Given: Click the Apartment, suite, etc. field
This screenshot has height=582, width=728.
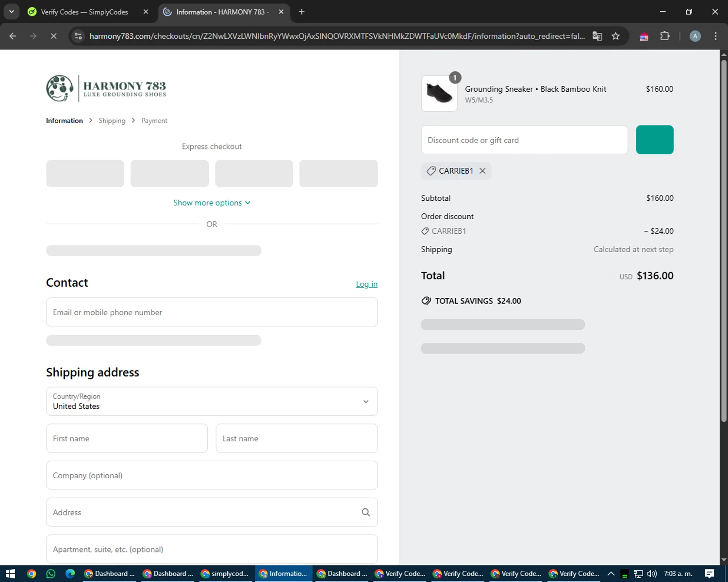Looking at the screenshot, I should click(x=212, y=549).
